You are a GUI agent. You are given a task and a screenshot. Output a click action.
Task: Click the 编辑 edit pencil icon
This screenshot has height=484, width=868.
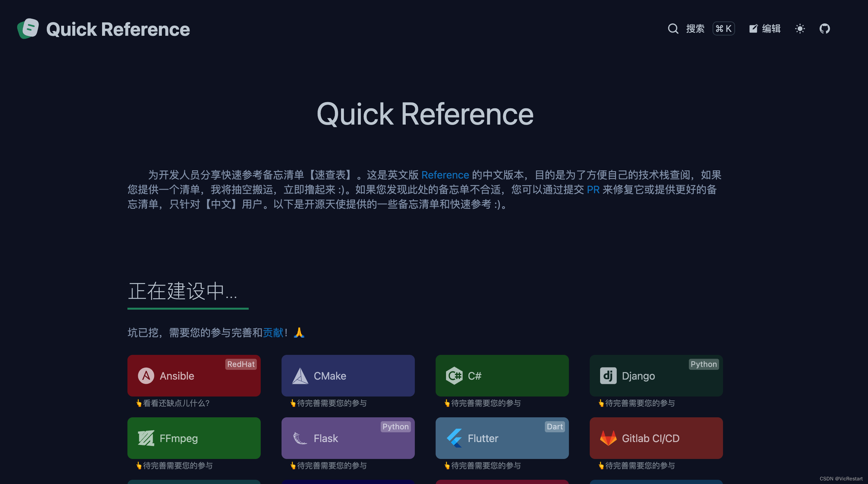tap(754, 29)
